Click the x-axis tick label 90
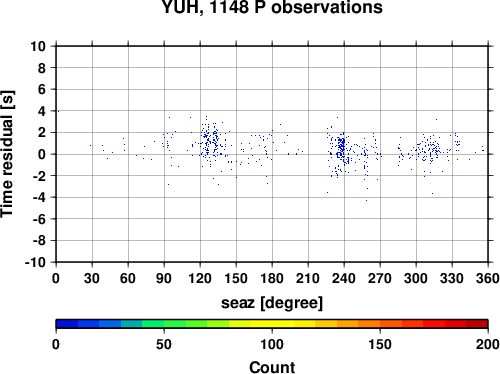500x374 pixels. 164,278
